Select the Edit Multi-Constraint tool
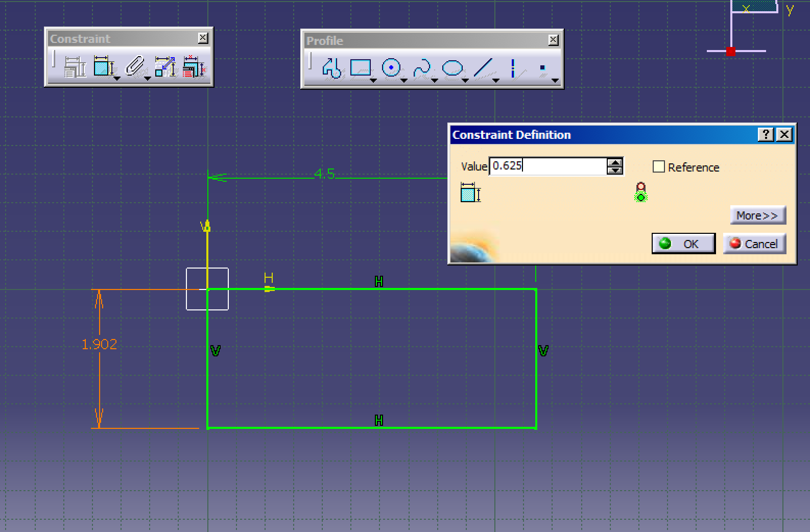 194,67
